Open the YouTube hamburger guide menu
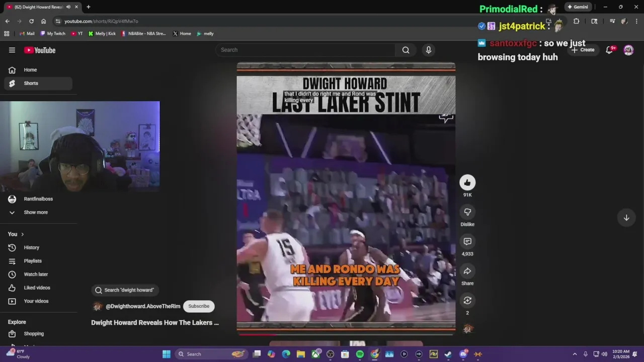This screenshot has height=362, width=644. 12,50
